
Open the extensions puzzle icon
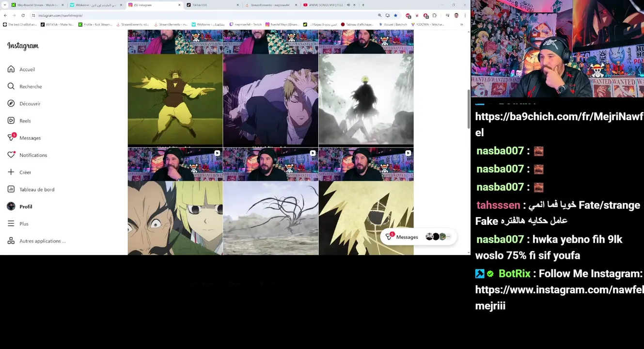click(x=434, y=16)
